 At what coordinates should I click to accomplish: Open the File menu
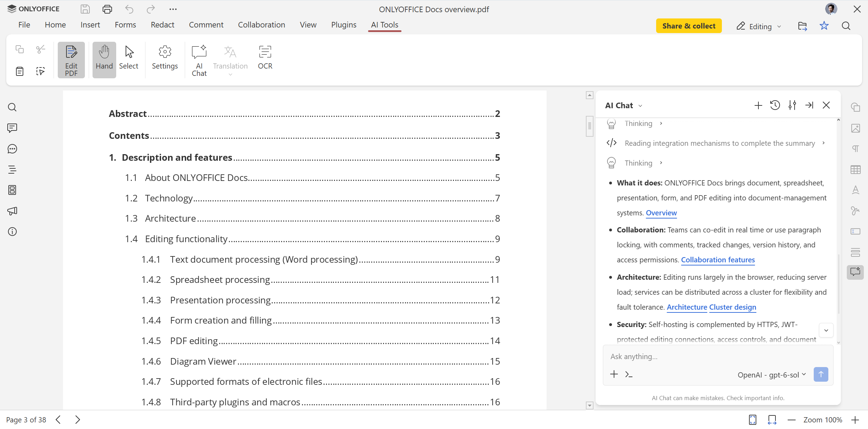24,25
